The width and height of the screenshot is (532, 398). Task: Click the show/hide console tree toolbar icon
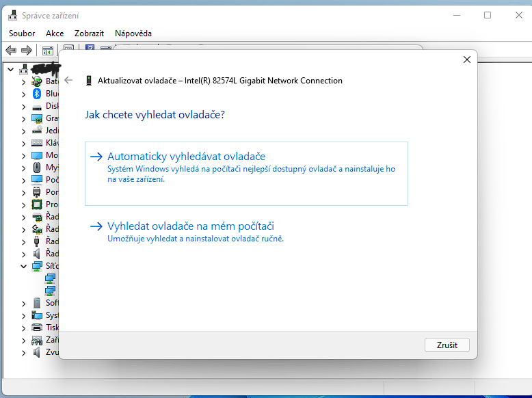[48, 51]
